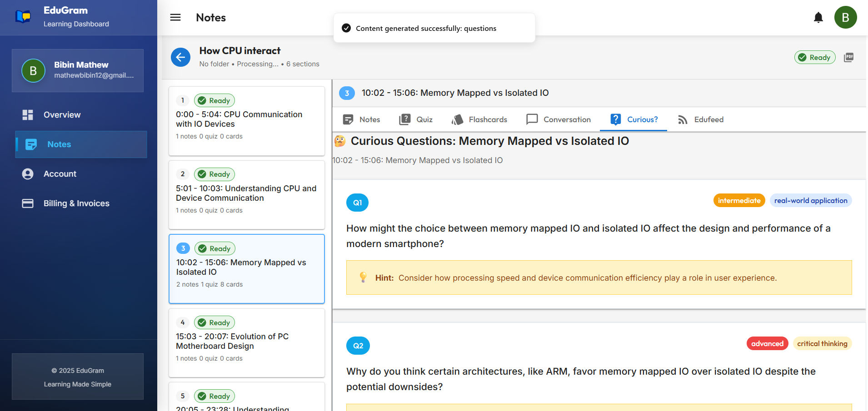Open the Conversation tab
868x411 pixels.
558,119
